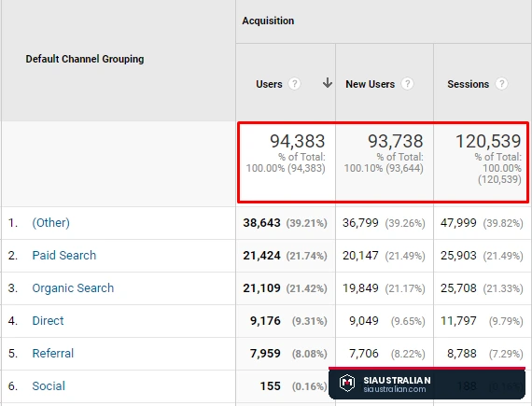Select the 47,999 sessions cell

point(458,223)
